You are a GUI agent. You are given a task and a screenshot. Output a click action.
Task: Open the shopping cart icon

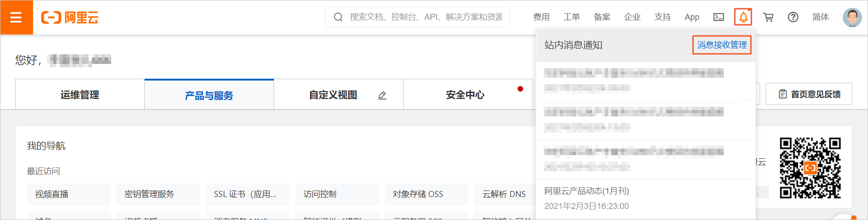(768, 17)
